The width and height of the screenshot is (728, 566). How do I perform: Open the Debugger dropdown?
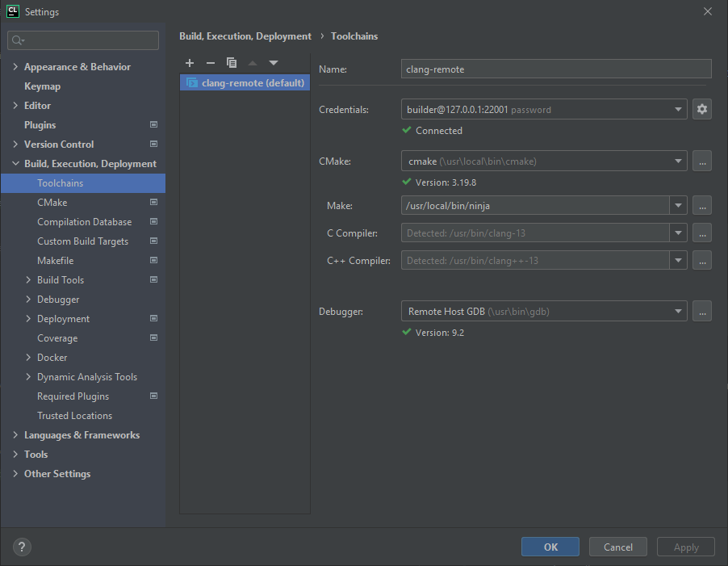[544, 311]
